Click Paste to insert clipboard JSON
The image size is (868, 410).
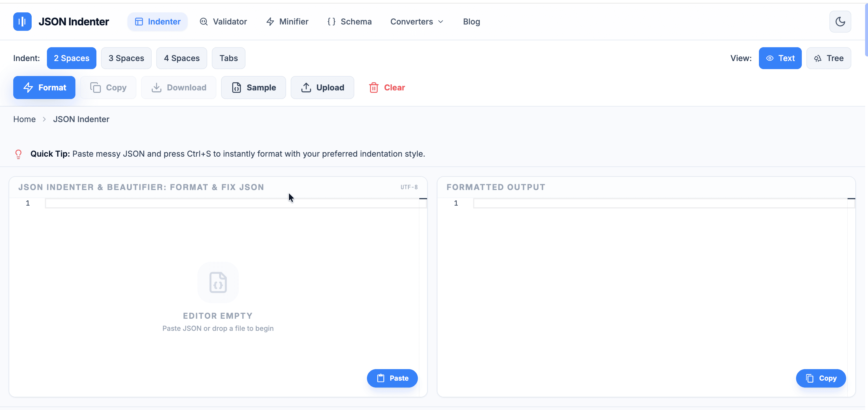[392, 378]
